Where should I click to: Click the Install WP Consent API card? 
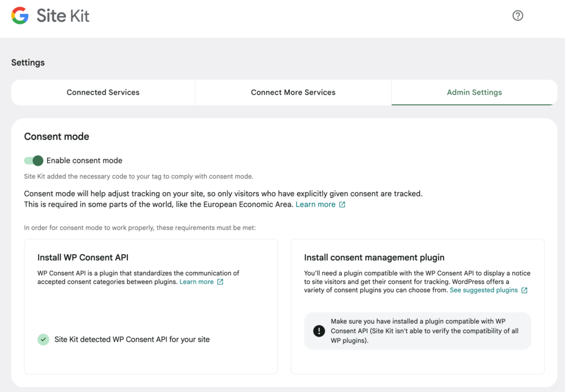click(151, 306)
